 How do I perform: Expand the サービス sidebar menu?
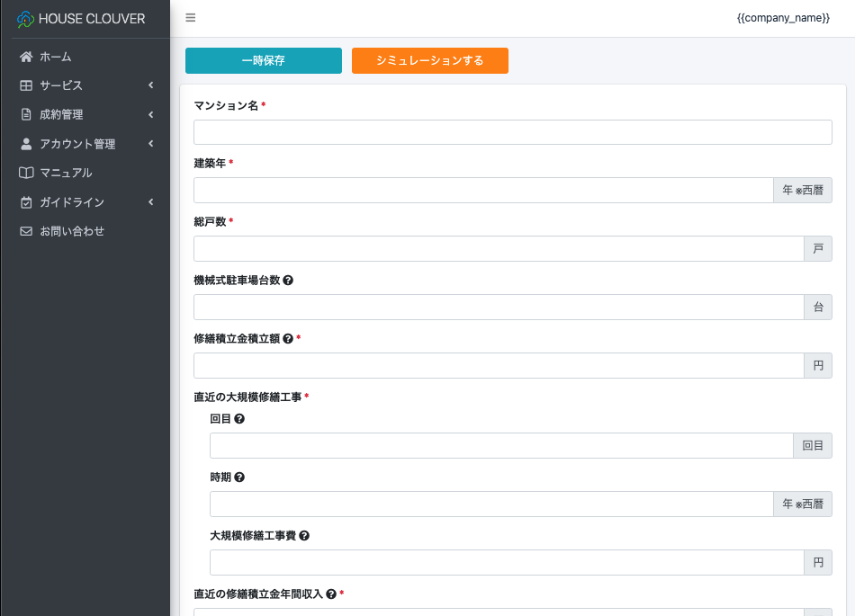[x=85, y=85]
